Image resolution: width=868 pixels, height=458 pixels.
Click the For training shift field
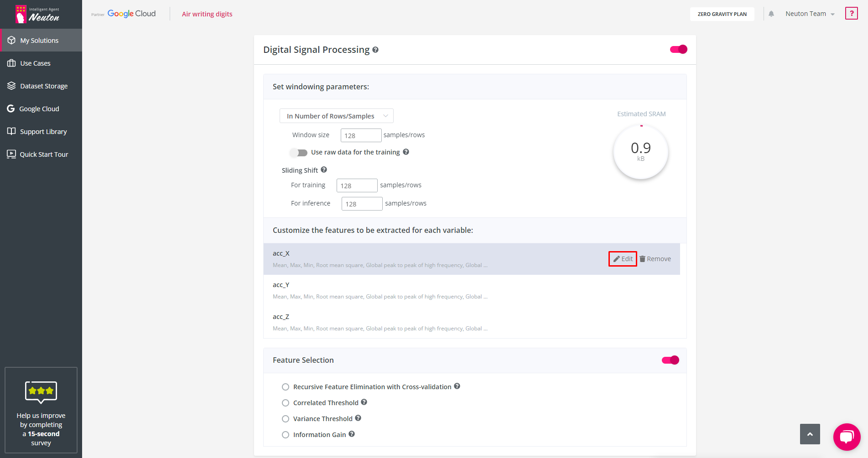coord(357,185)
